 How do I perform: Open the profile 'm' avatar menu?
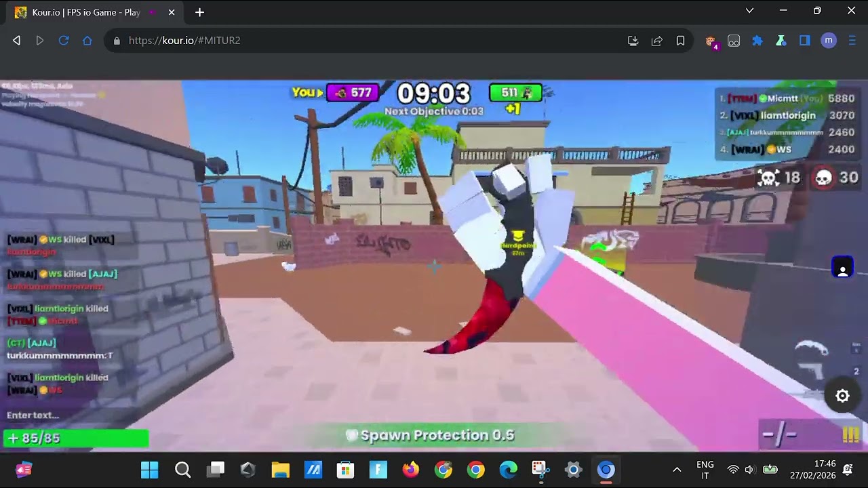(829, 41)
